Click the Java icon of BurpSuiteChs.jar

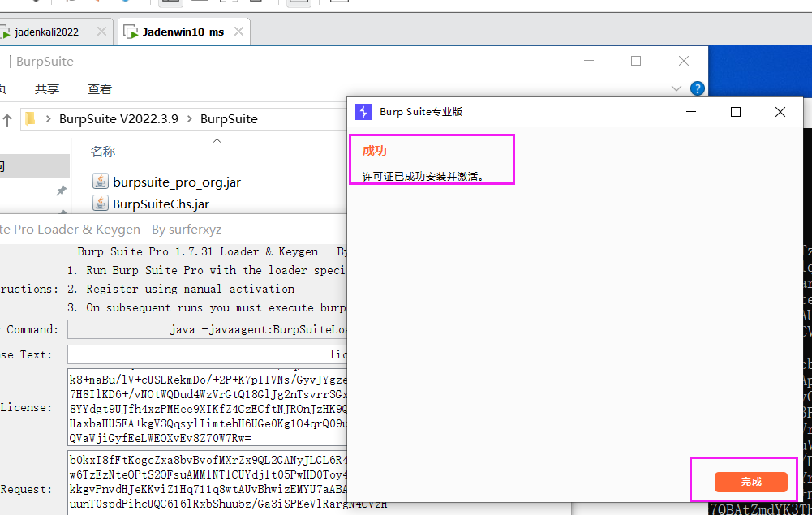tap(101, 203)
